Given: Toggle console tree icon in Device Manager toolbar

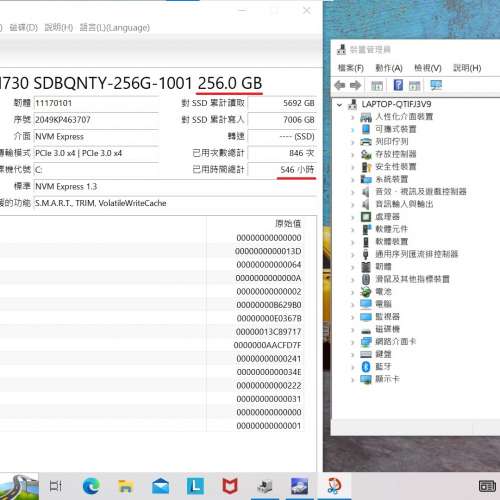Looking at the screenshot, I should [x=377, y=85].
